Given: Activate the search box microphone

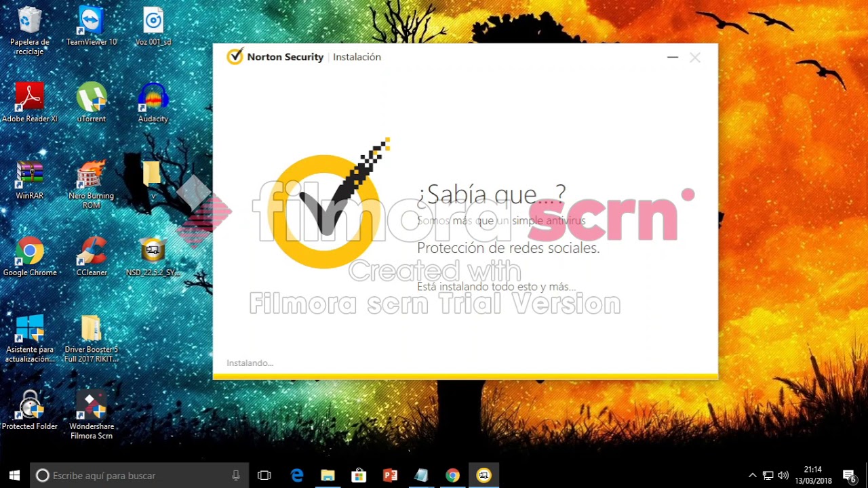Looking at the screenshot, I should (x=236, y=475).
